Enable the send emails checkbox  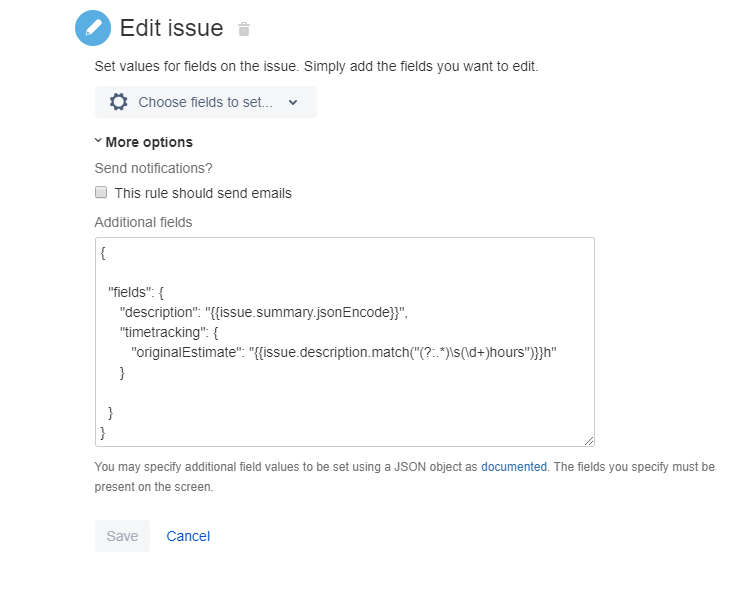(x=101, y=192)
